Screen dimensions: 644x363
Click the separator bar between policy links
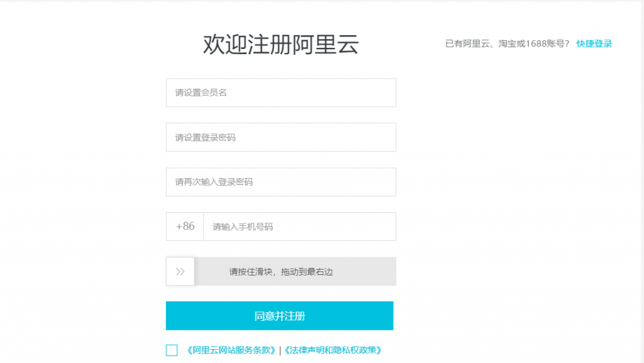point(280,350)
